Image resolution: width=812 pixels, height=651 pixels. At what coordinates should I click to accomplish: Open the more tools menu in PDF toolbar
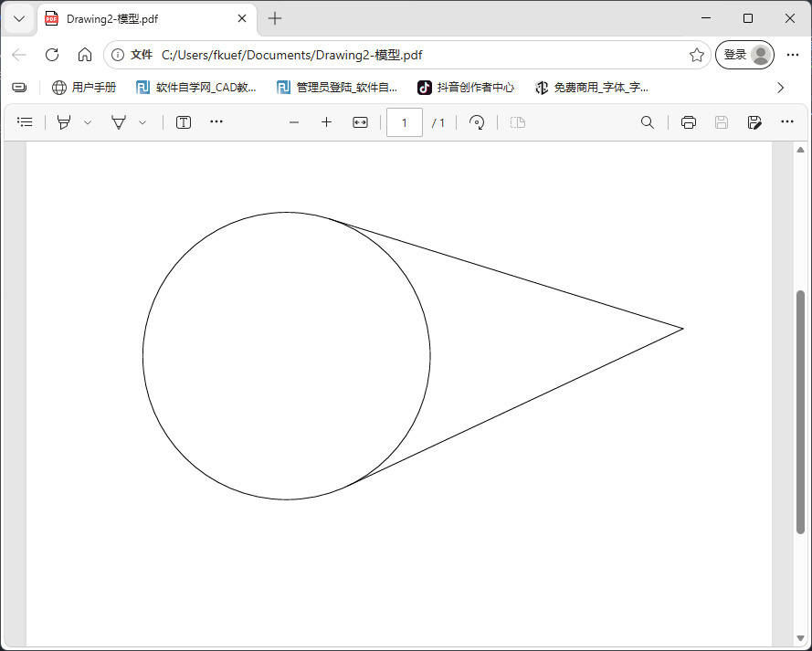(x=216, y=121)
